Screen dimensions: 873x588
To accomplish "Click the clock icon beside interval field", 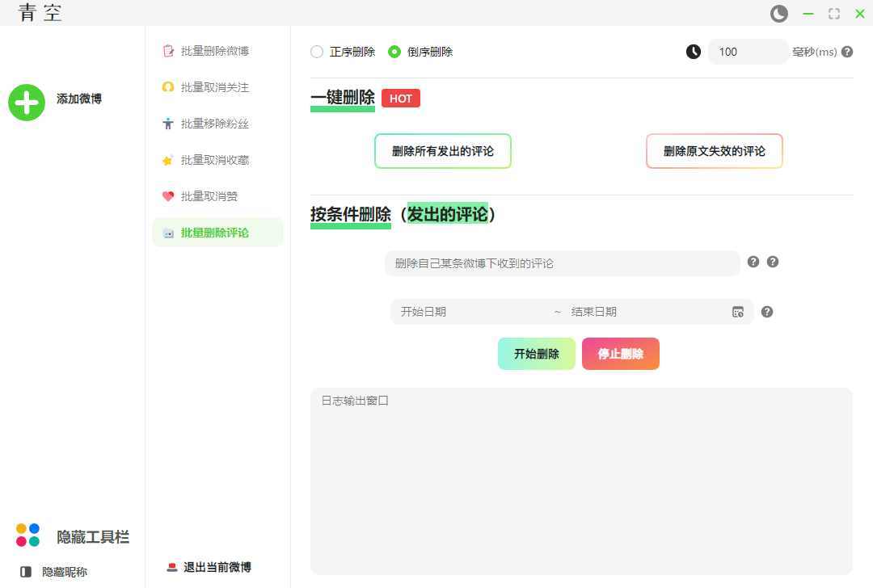I will pyautogui.click(x=694, y=52).
